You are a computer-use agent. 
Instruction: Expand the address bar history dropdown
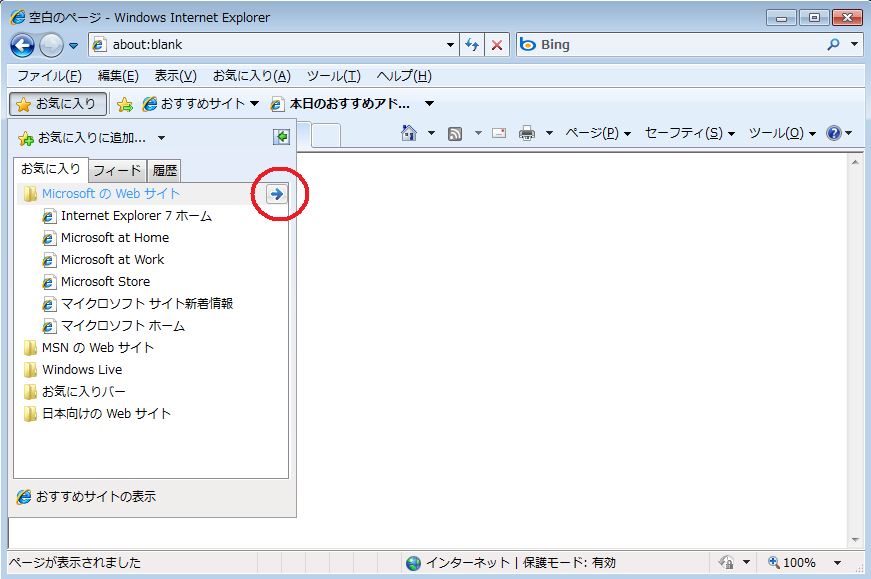click(x=450, y=45)
